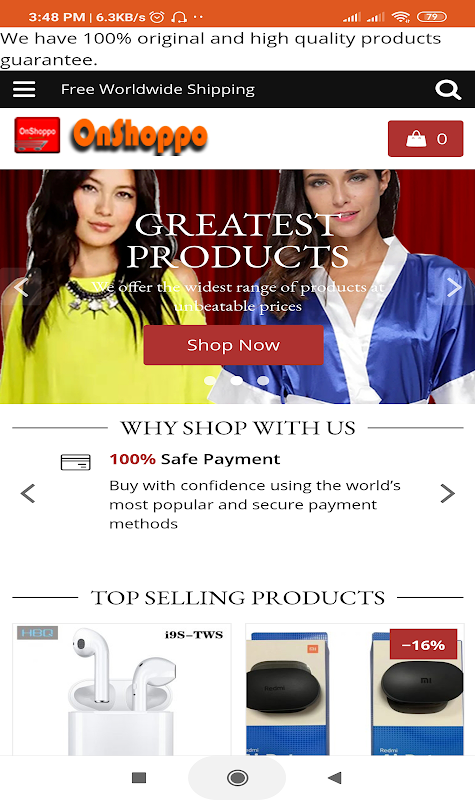The image size is (475, 800).
Task: Go to previous hero banner slide
Action: 20,287
